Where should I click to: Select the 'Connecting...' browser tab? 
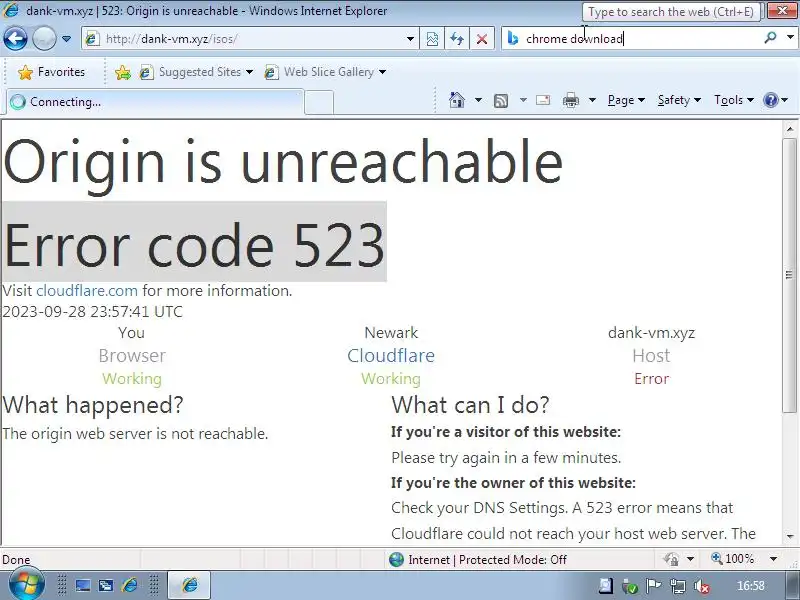(x=155, y=102)
